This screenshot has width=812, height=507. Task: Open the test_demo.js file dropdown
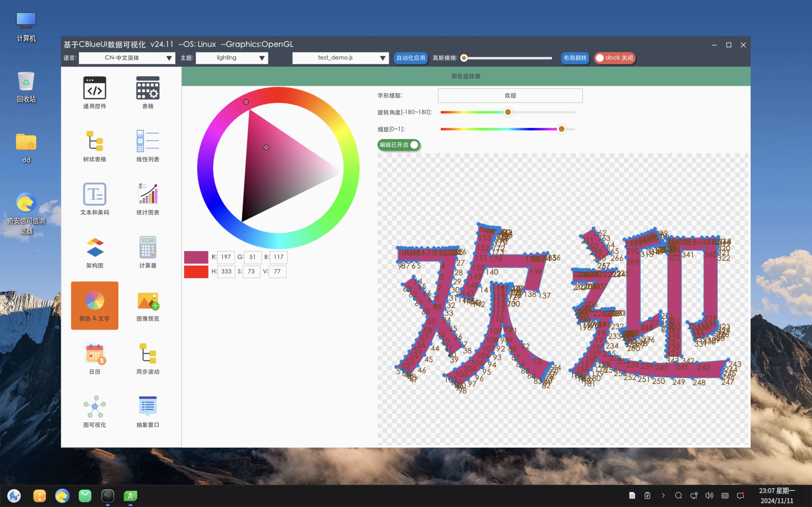click(340, 58)
